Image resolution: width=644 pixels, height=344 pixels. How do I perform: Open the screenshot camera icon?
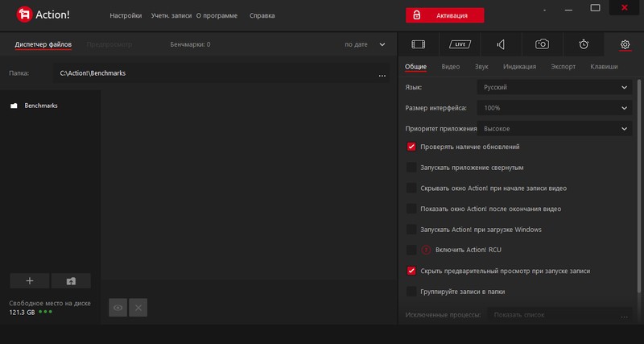pos(543,44)
